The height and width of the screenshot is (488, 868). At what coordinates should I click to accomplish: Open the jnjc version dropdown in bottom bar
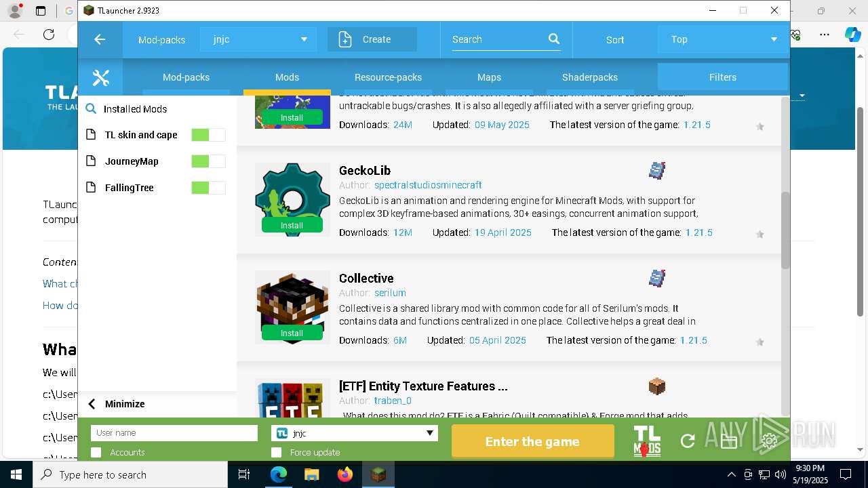pyautogui.click(x=355, y=433)
